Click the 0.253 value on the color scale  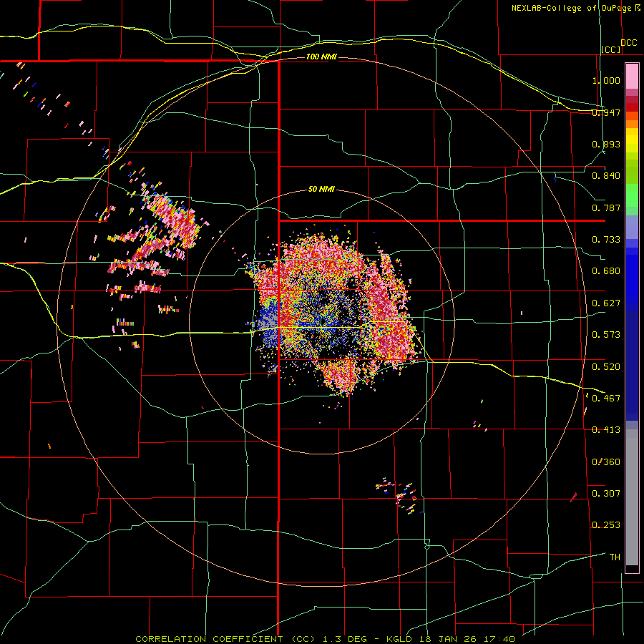(x=606, y=525)
